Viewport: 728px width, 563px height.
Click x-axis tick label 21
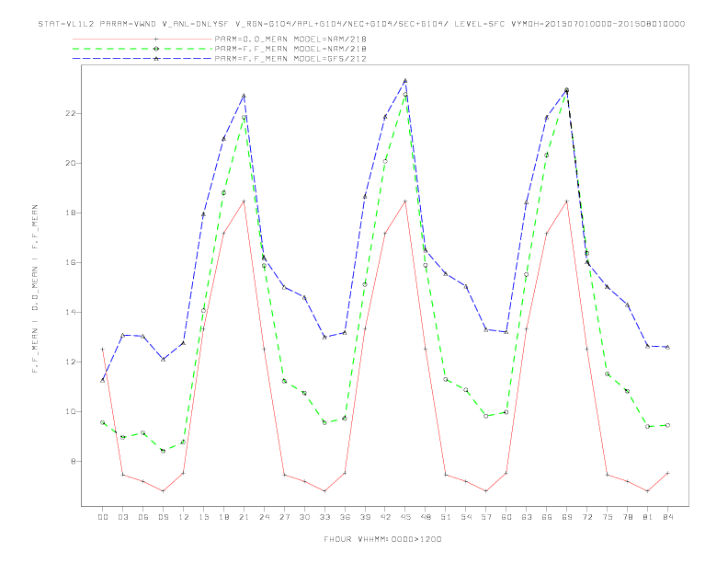click(x=244, y=517)
